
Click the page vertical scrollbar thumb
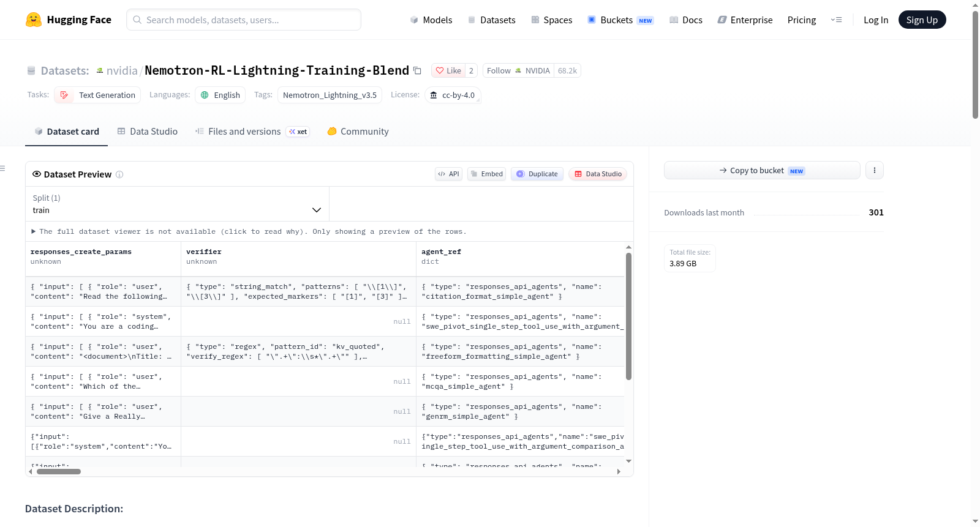pos(975,64)
